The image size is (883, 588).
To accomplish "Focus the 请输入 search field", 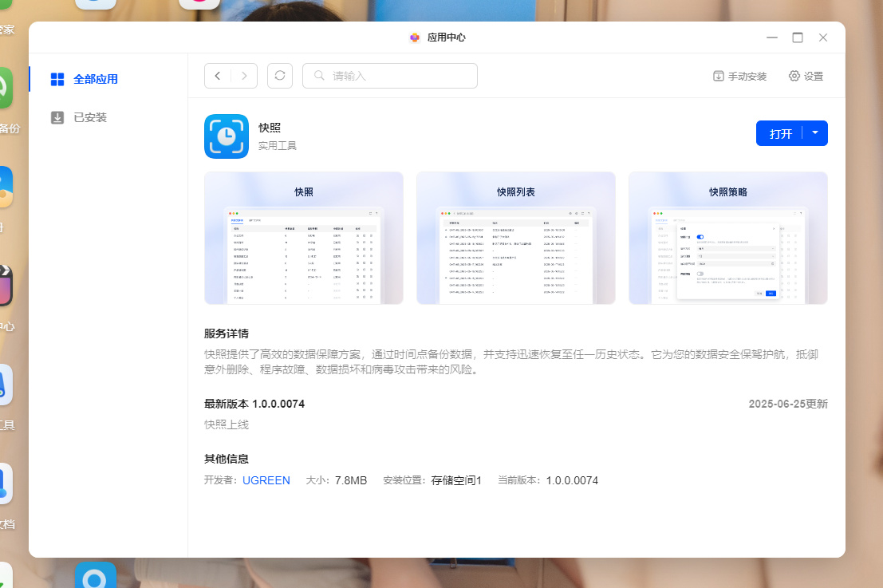I will pyautogui.click(x=390, y=76).
